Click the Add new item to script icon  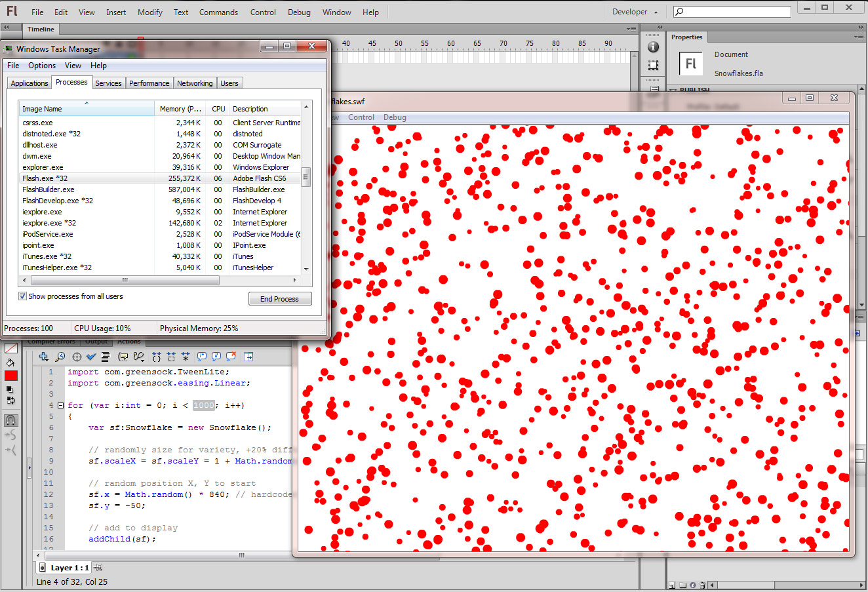tap(43, 357)
